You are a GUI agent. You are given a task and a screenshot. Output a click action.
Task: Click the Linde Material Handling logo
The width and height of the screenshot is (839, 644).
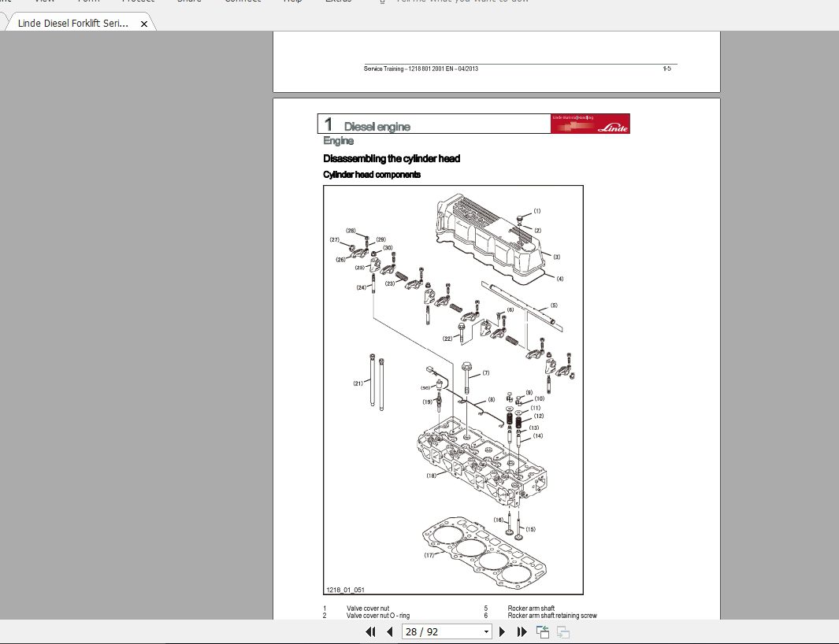point(590,124)
